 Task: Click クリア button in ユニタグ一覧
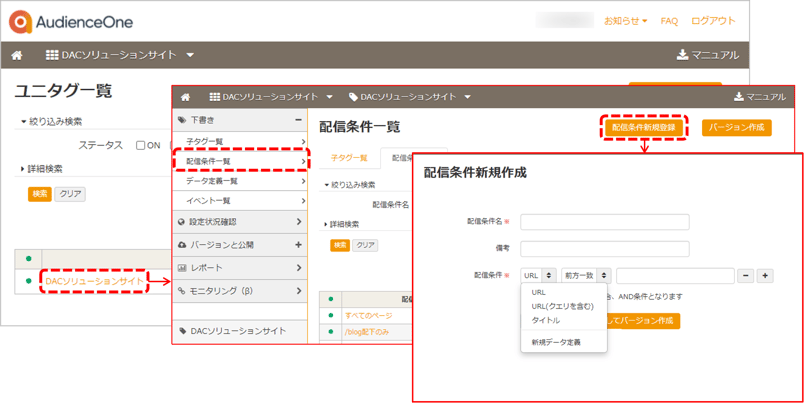click(x=70, y=194)
